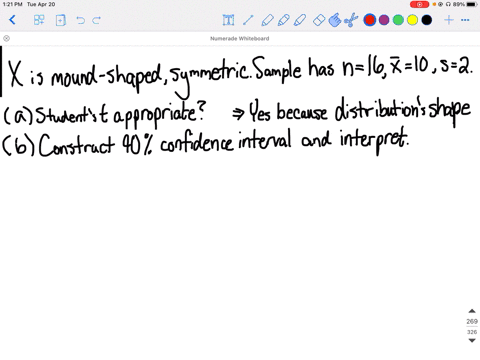Image resolution: width=480 pixels, height=360 pixels.
Task: Choose the green ink color
Action: [x=398, y=20]
